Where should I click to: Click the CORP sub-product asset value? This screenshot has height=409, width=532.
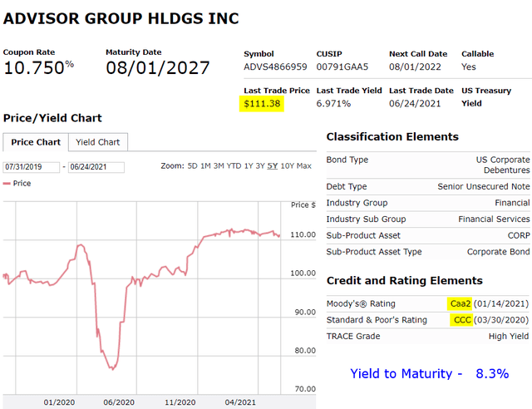click(x=519, y=235)
